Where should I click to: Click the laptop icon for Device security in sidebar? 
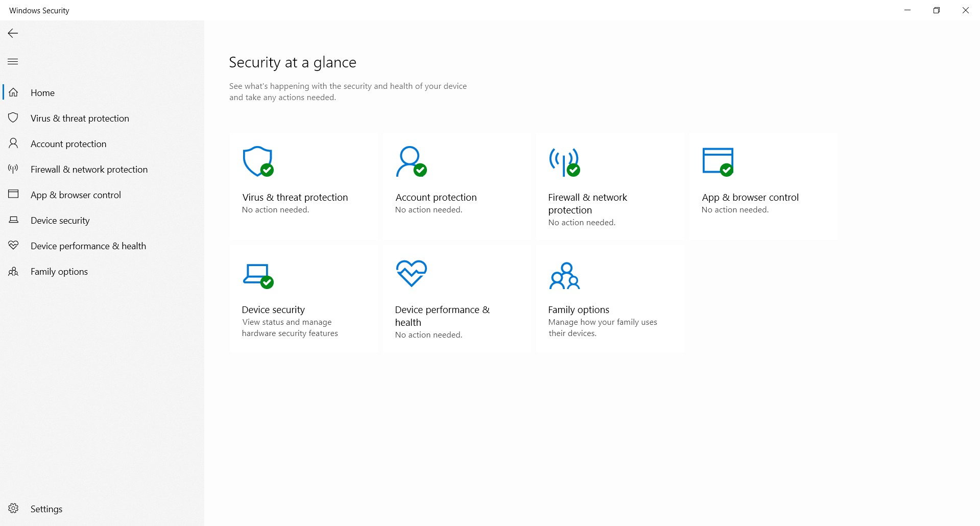(14, 220)
